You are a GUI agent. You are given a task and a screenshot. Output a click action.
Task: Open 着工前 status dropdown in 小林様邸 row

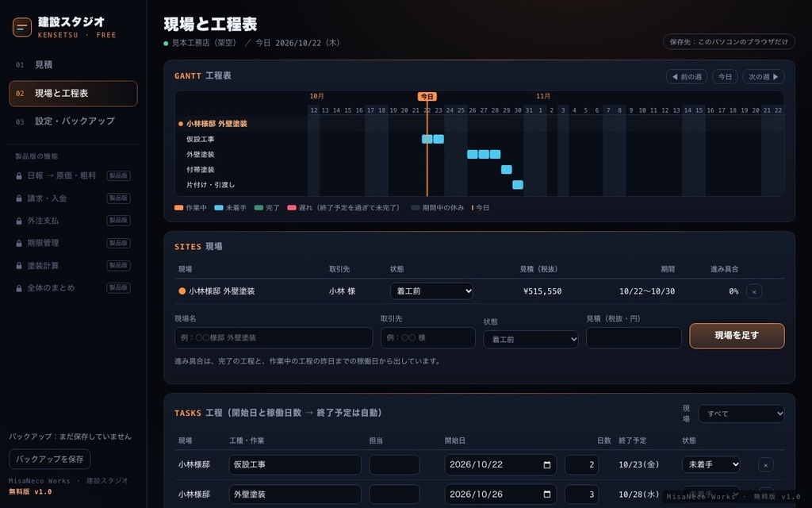click(x=431, y=291)
